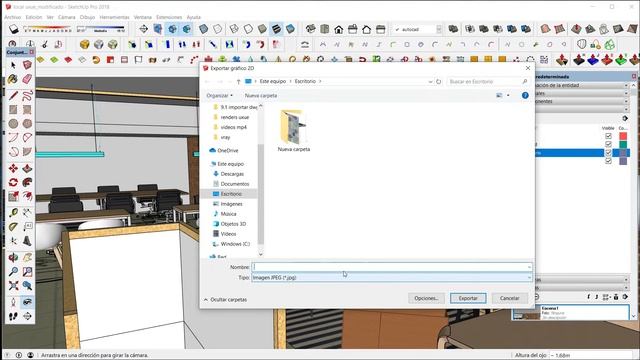640x360 pixels.
Task: Select the Nueva carpeta folder thumbnail
Action: [293, 131]
